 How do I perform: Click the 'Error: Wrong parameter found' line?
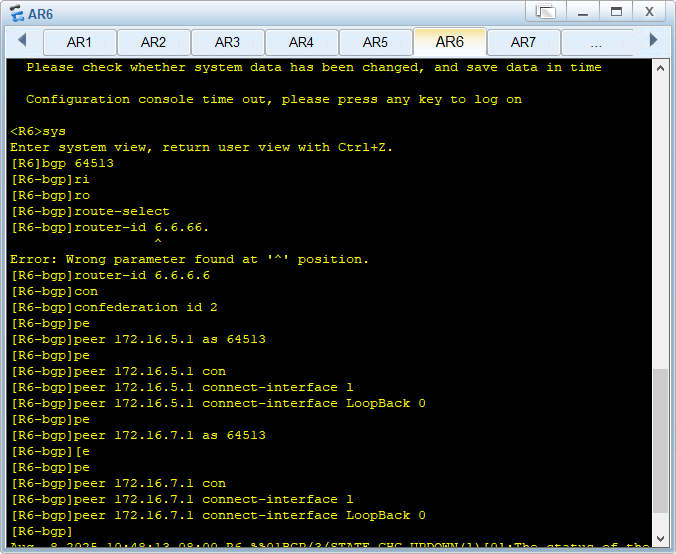190,259
